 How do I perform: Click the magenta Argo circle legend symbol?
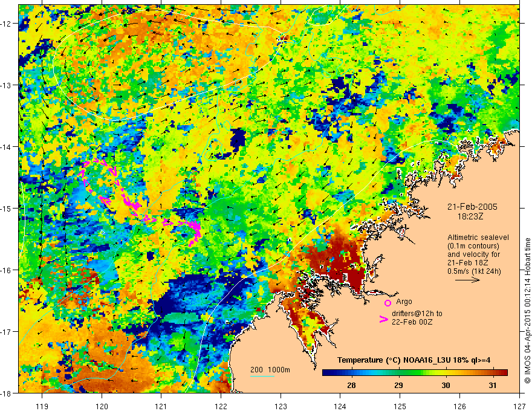(x=388, y=303)
